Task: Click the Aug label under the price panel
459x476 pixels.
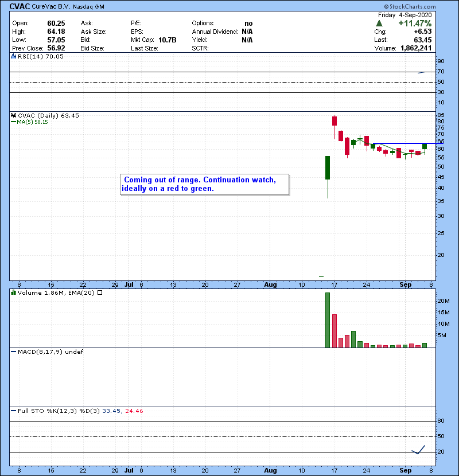Action: click(x=270, y=284)
